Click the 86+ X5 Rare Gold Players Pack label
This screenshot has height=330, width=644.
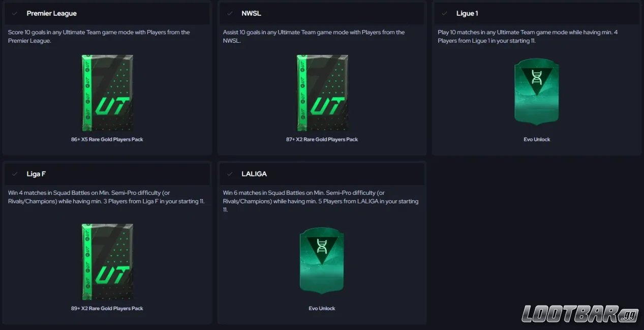click(107, 139)
